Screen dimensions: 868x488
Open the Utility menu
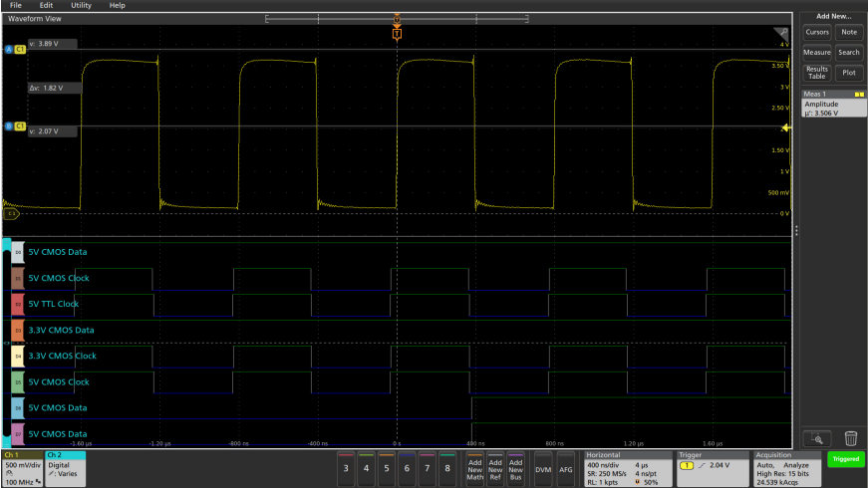coord(81,5)
